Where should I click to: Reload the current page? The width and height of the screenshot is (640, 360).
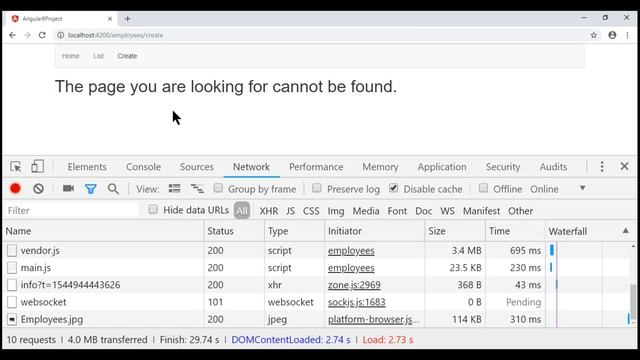[42, 35]
